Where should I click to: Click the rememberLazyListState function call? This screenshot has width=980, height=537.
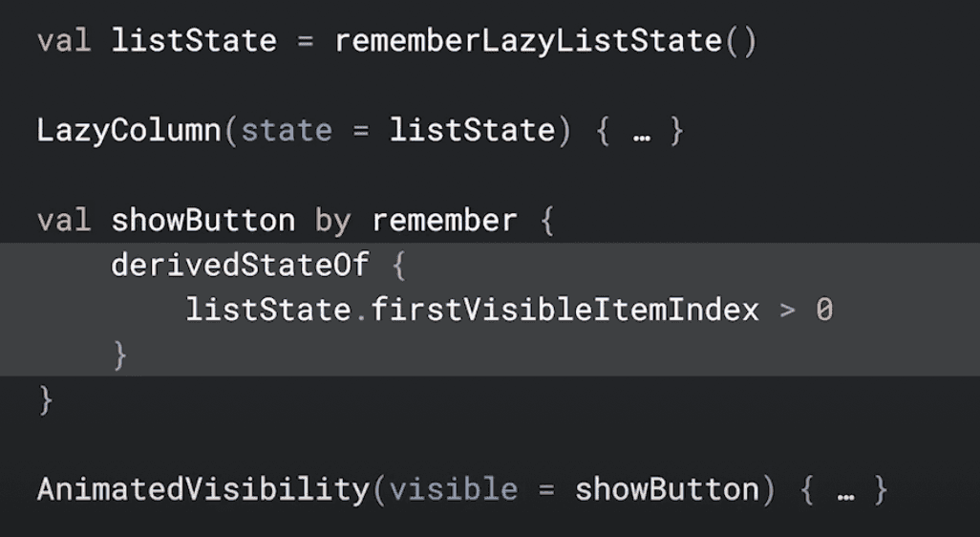(530, 42)
